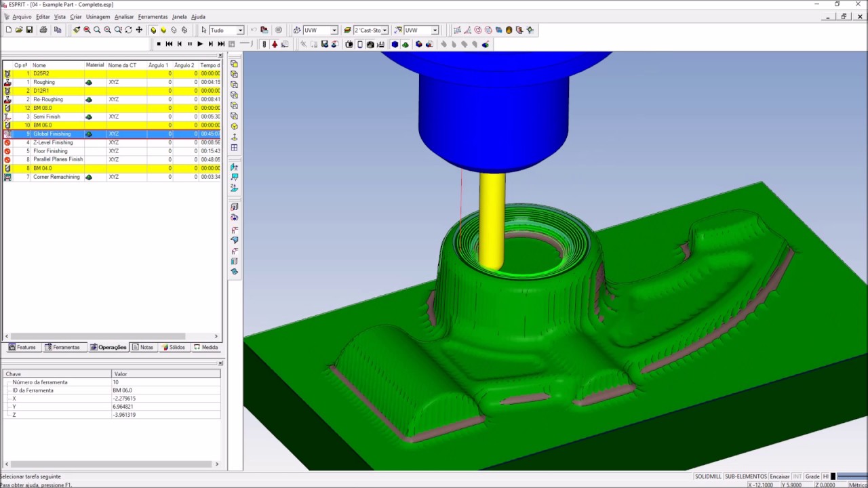Image resolution: width=868 pixels, height=488 pixels.
Task: Select the Global Finishing operation row
Action: click(x=112, y=134)
